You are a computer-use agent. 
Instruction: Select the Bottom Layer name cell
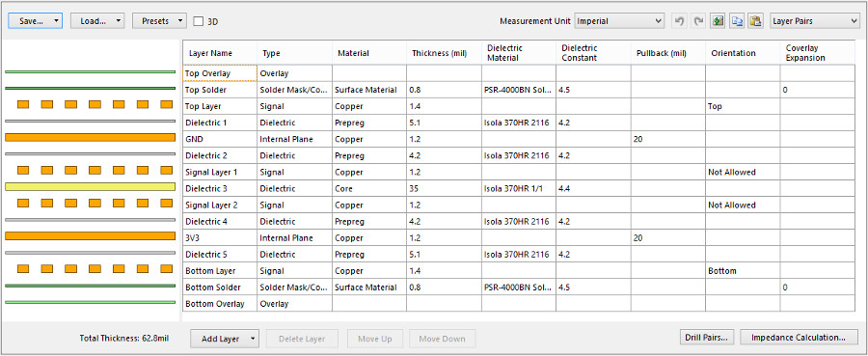(220, 271)
